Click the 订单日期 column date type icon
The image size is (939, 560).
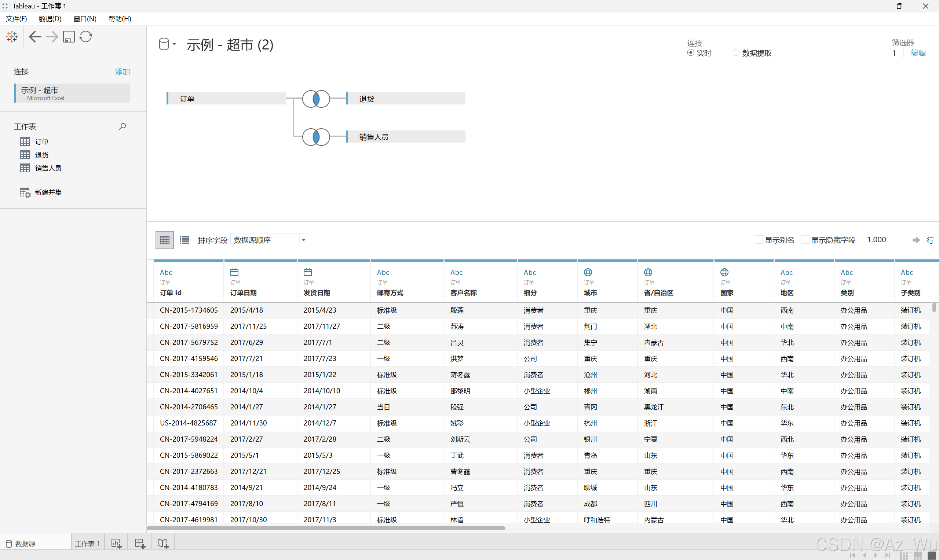234,272
